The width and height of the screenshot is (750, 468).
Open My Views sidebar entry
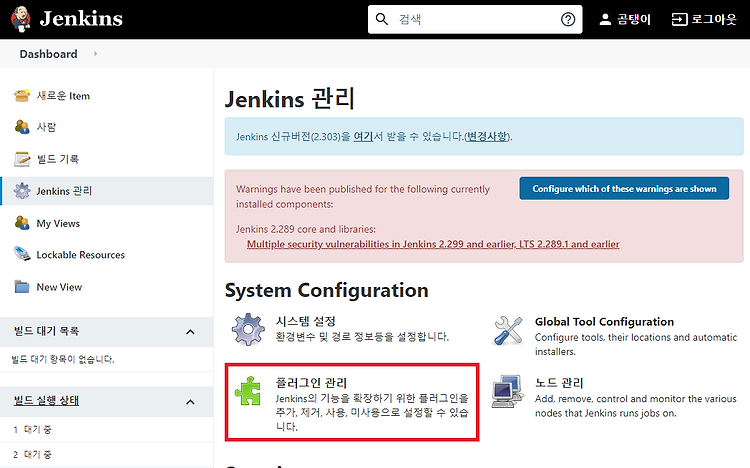click(58, 223)
